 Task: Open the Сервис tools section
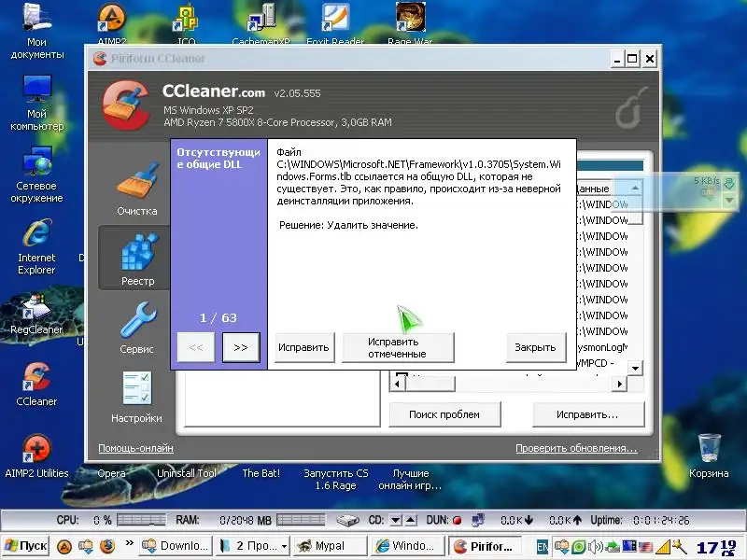click(137, 328)
